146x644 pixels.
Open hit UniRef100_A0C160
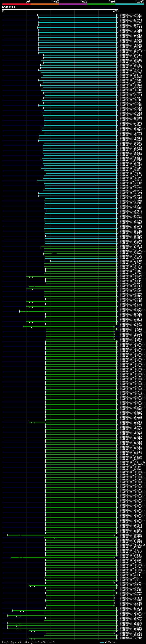point(131,289)
